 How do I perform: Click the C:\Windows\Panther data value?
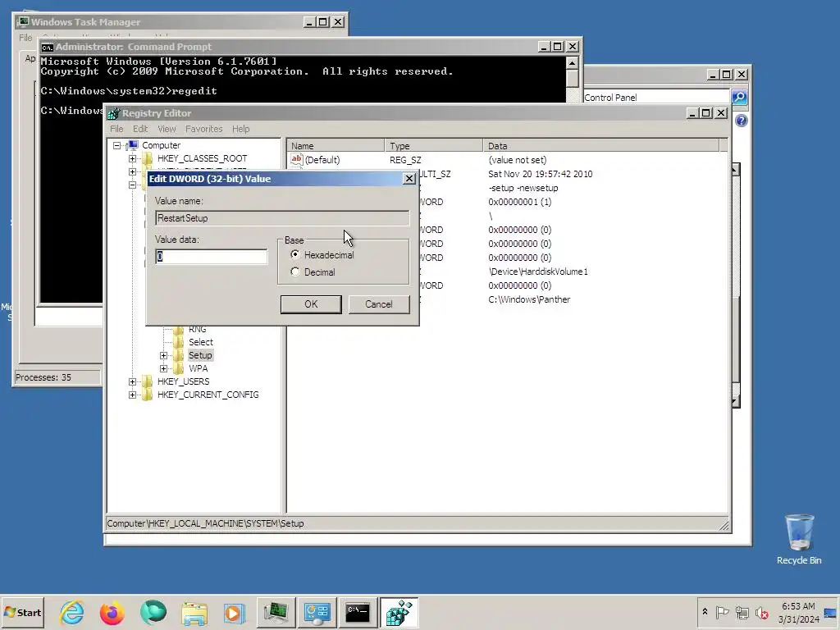pyautogui.click(x=529, y=299)
